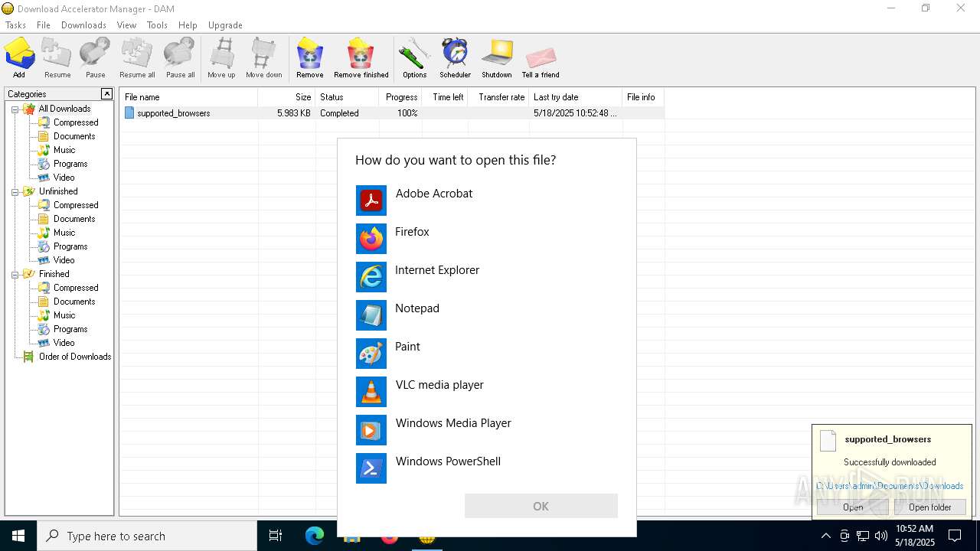Collapse the Unfinished tree node
This screenshot has height=551, width=980.
tap(15, 191)
